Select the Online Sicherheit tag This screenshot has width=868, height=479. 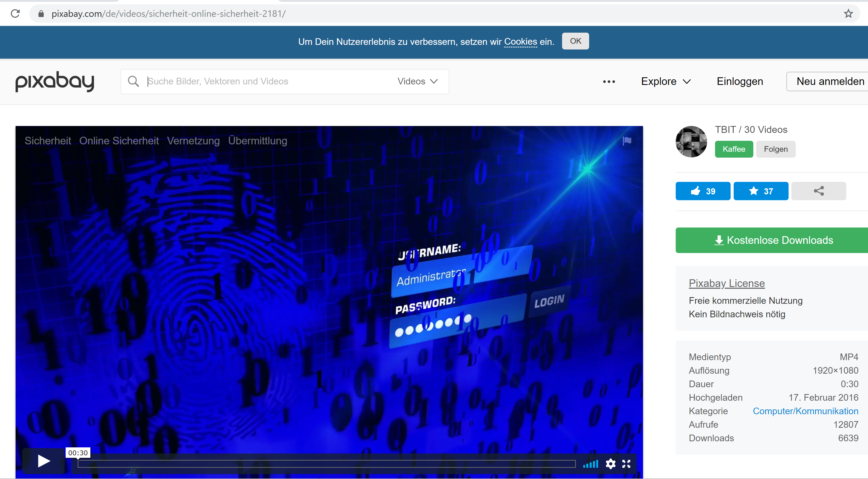coord(119,141)
